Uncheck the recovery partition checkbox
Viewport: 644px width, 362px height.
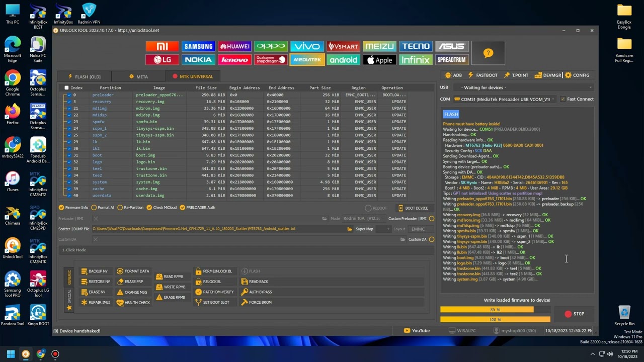click(x=69, y=102)
